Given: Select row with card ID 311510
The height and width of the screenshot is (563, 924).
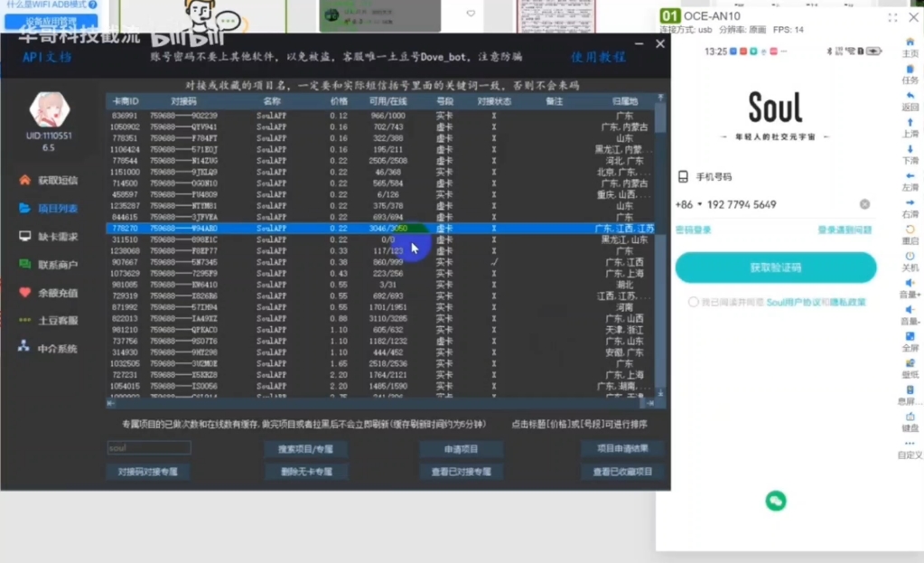Looking at the screenshot, I should 380,239.
